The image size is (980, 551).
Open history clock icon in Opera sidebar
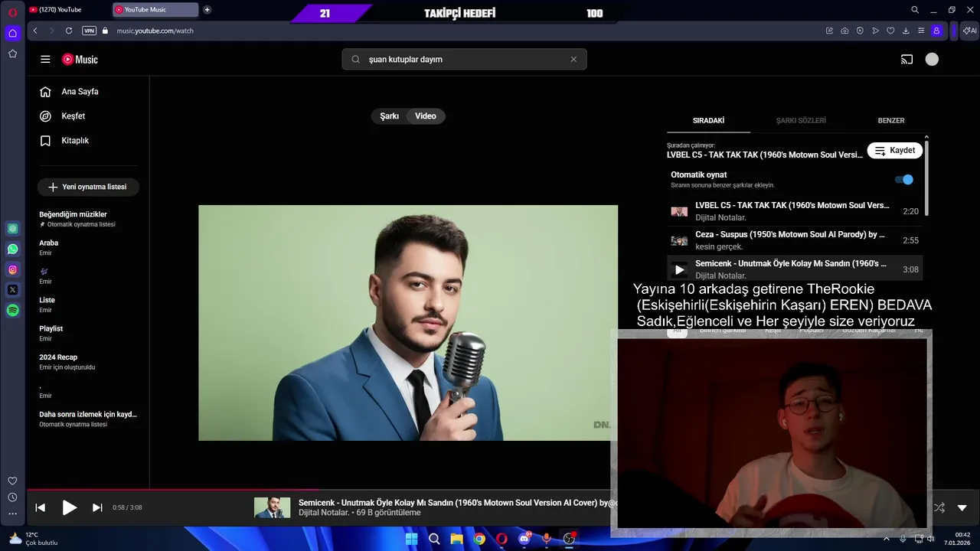[12, 497]
